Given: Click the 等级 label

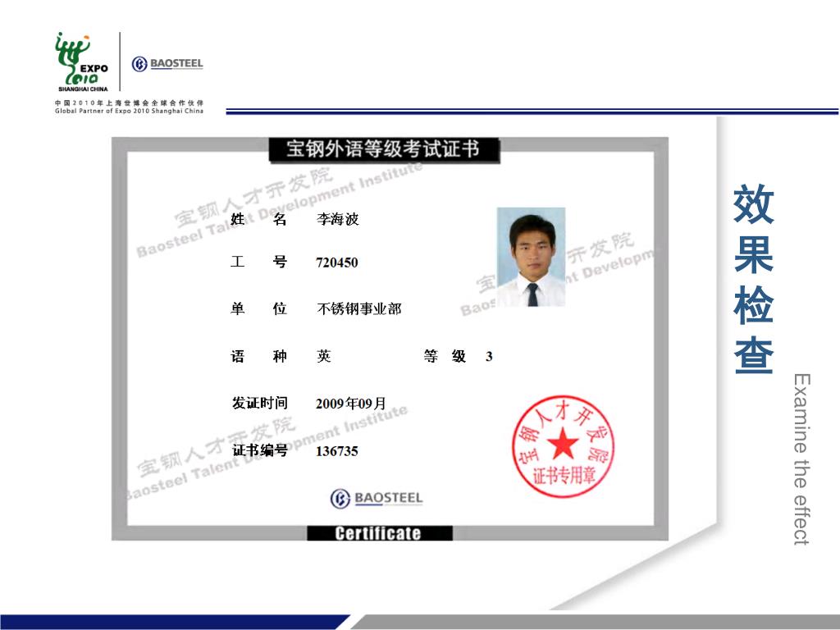Looking at the screenshot, I should [x=445, y=356].
